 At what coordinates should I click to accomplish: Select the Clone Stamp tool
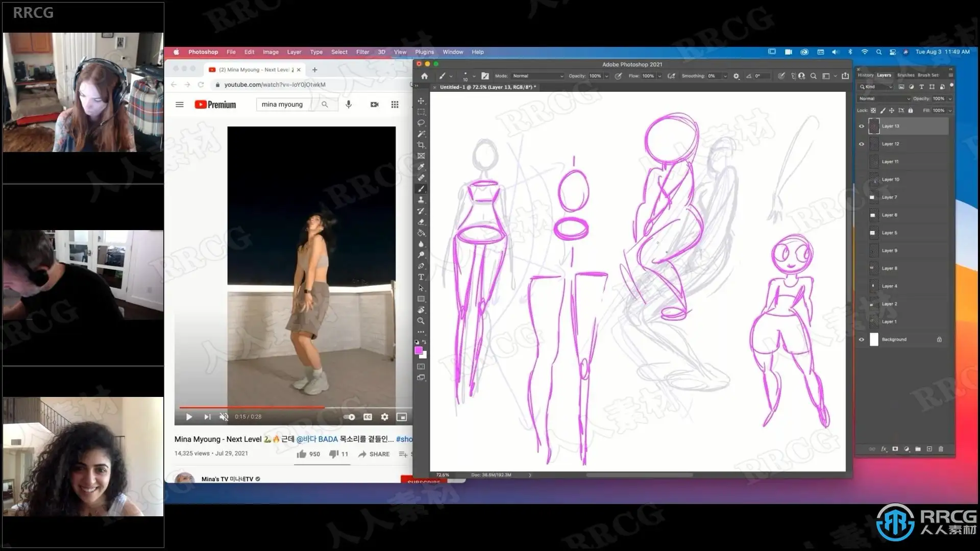[421, 200]
